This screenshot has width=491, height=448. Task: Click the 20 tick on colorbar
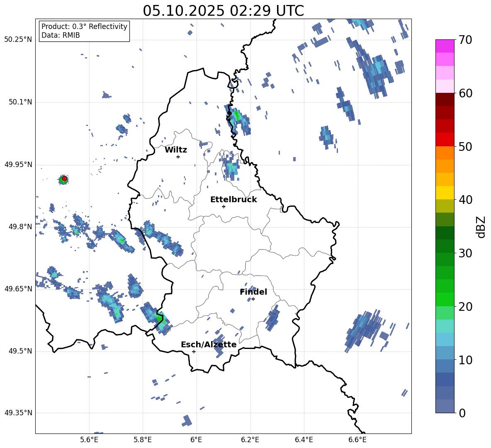coord(465,307)
